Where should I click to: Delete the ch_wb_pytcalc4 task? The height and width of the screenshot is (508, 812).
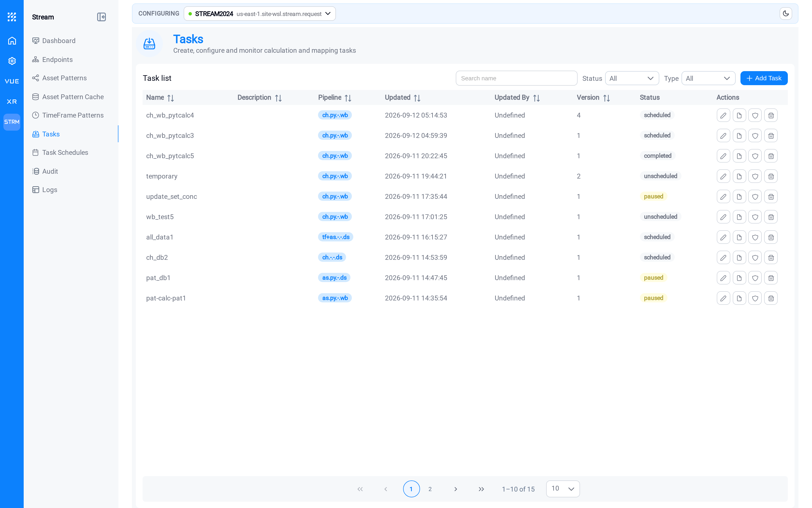coord(771,115)
